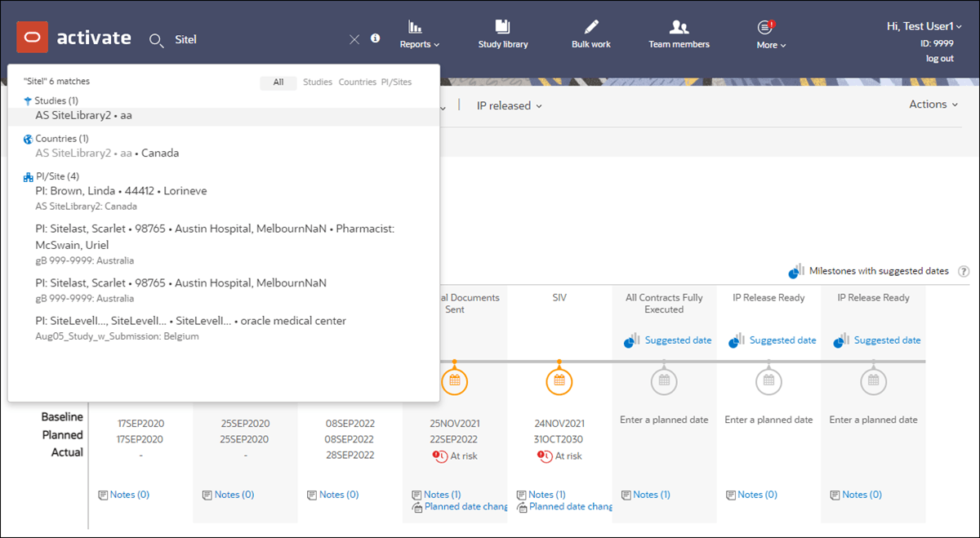Expand the Reports dropdown
Screen dimensions: 980x538
(420, 44)
